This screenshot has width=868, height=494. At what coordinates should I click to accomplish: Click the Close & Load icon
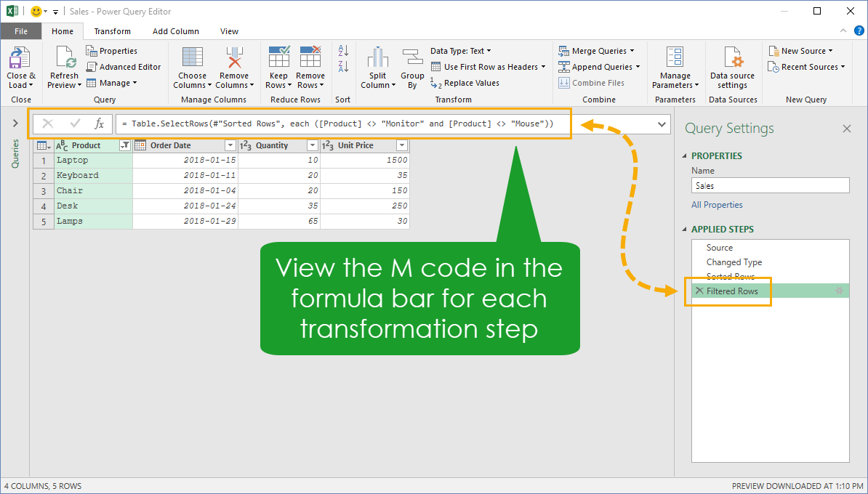coord(20,59)
